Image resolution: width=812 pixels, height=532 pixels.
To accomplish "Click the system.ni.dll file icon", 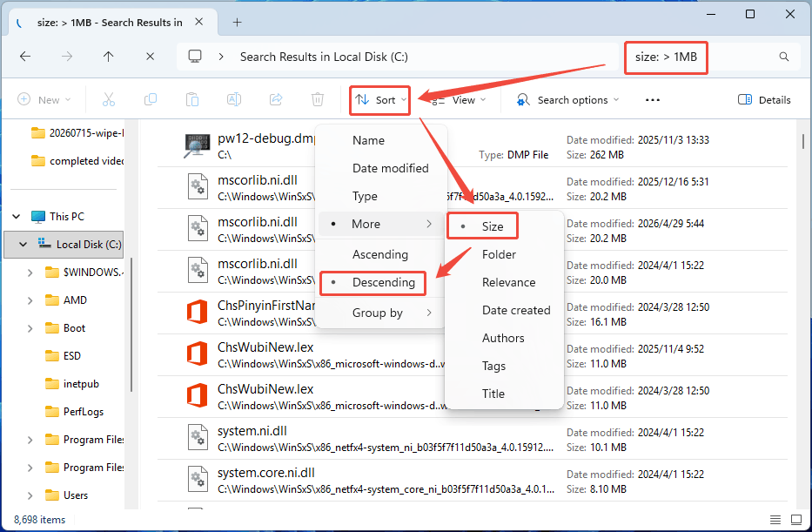I will coord(198,438).
